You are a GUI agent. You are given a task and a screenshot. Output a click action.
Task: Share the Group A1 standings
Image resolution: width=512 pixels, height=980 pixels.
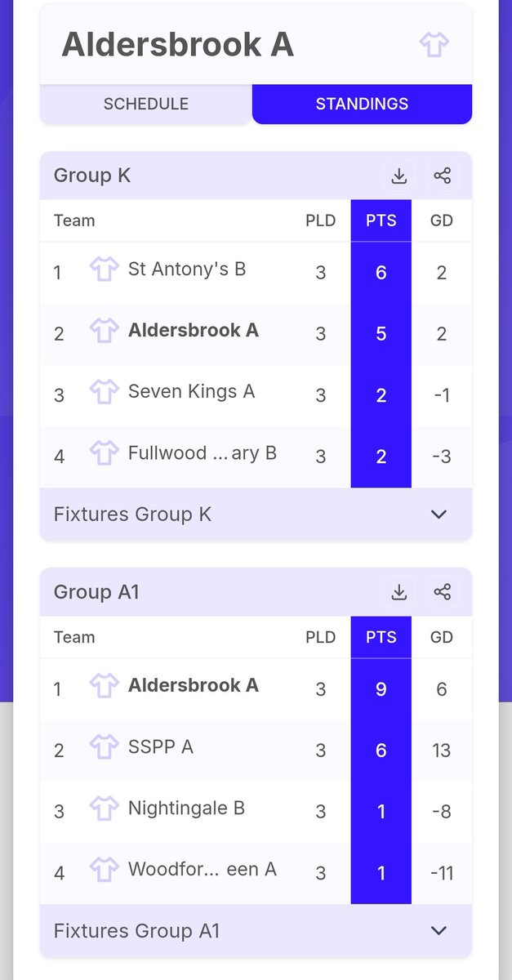tap(442, 592)
